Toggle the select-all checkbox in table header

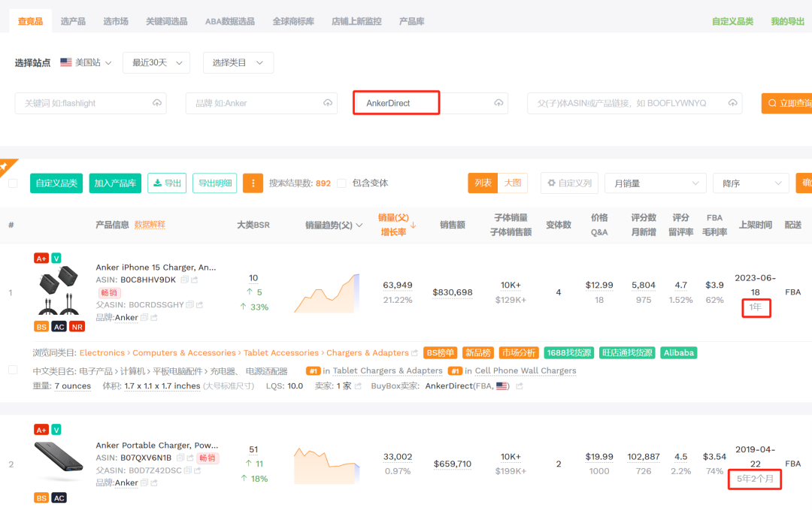(13, 183)
